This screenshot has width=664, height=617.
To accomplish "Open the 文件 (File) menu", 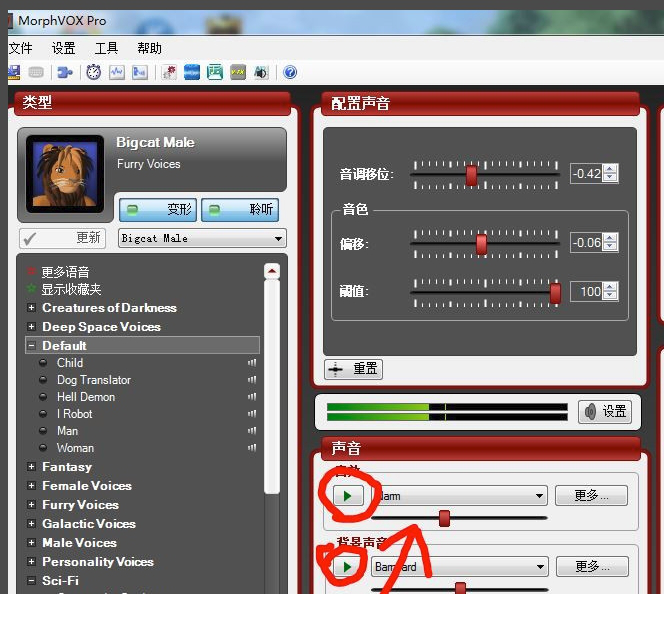I will point(20,48).
